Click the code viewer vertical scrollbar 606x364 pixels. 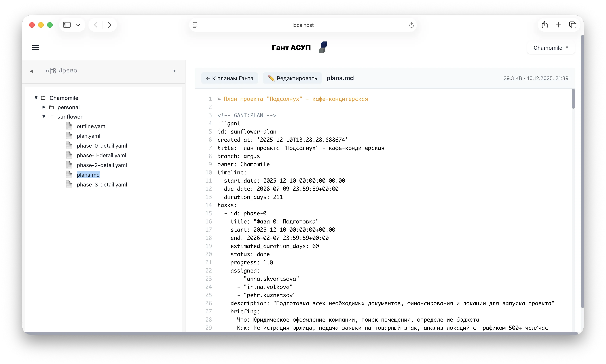573,99
